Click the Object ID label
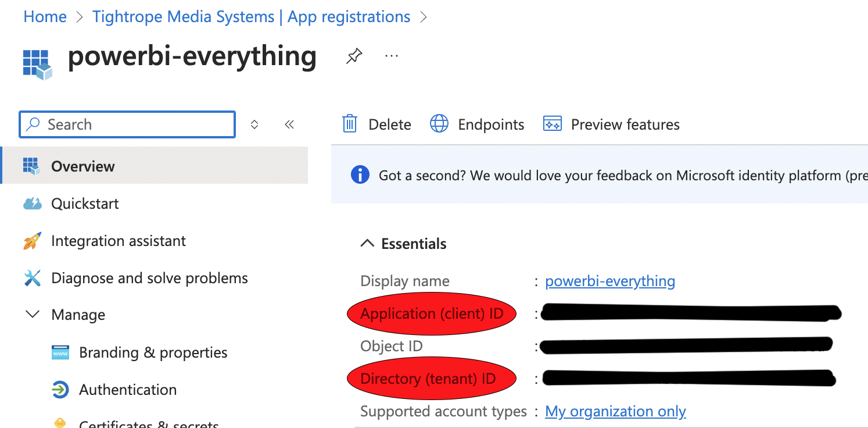The height and width of the screenshot is (428, 868). click(392, 346)
